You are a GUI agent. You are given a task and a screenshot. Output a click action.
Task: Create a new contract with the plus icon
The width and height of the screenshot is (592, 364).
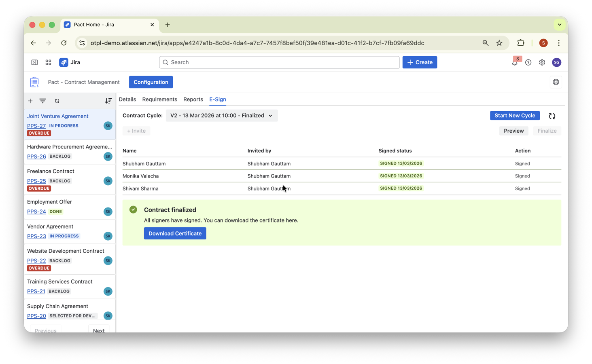30,101
